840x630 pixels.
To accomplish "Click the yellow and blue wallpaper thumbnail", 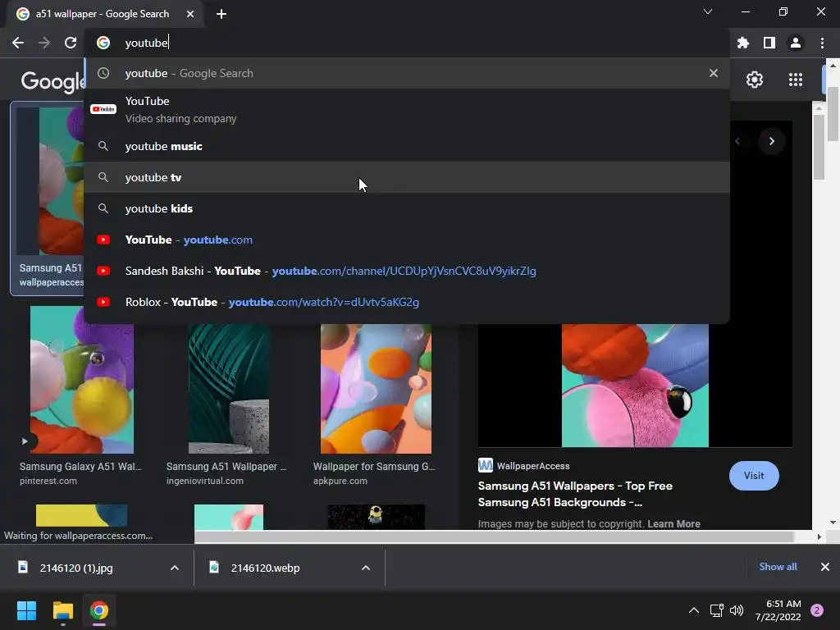I will click(81, 515).
